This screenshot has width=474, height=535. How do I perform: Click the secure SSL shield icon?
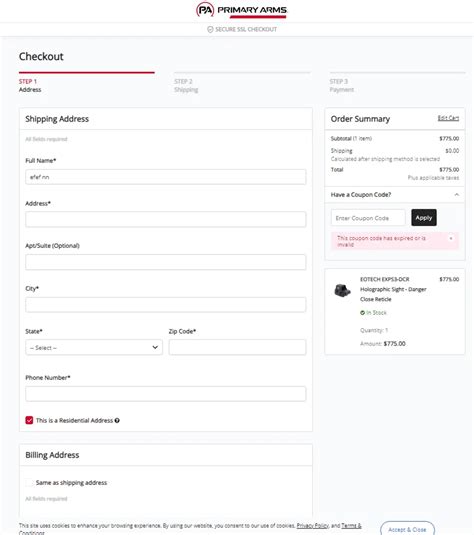(x=210, y=29)
